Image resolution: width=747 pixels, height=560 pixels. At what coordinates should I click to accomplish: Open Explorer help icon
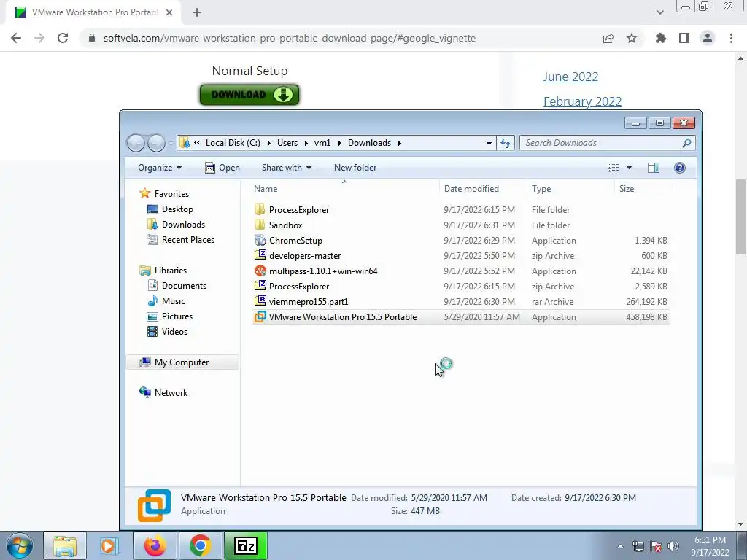pos(680,168)
